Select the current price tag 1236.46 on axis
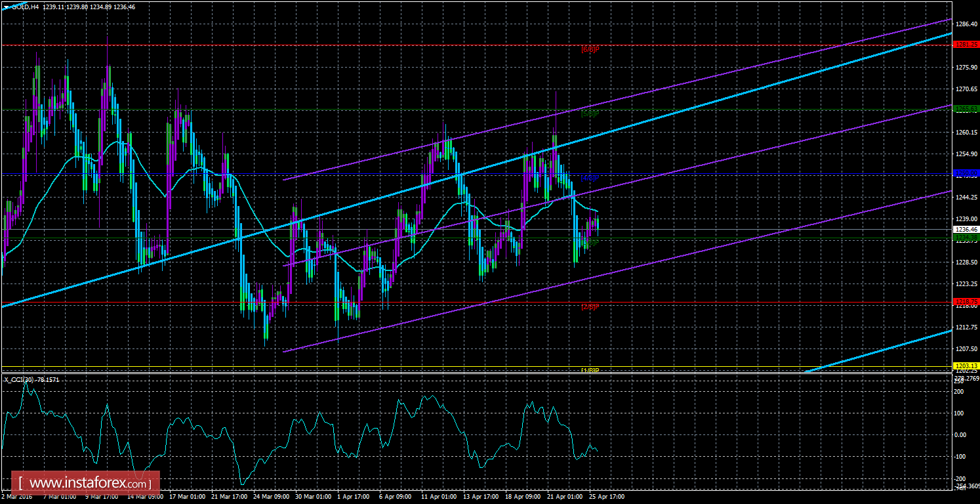Viewport: 980px width, 504px height. [966, 230]
